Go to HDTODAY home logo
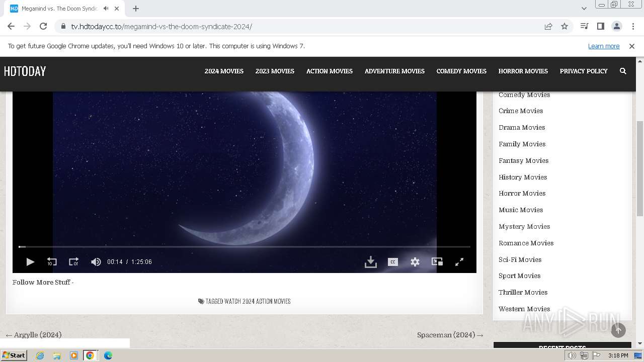 (25, 71)
